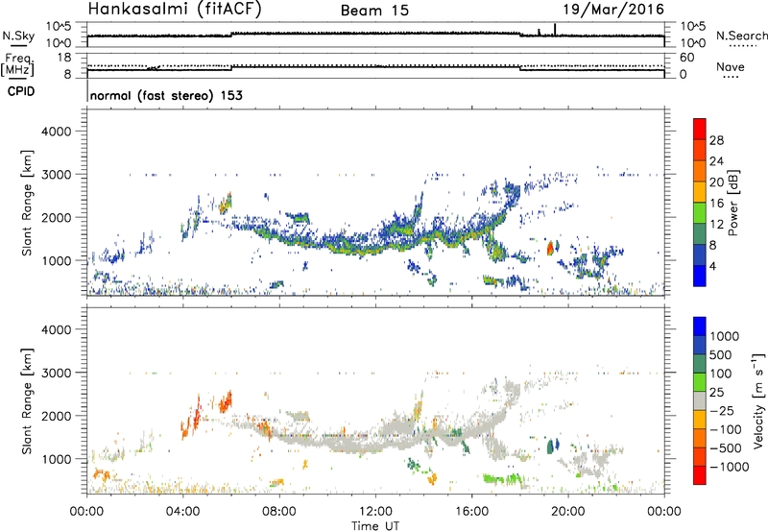This screenshot has width=768, height=532.
Task: Click the "12:00" time axis tick label
Action: 375,512
